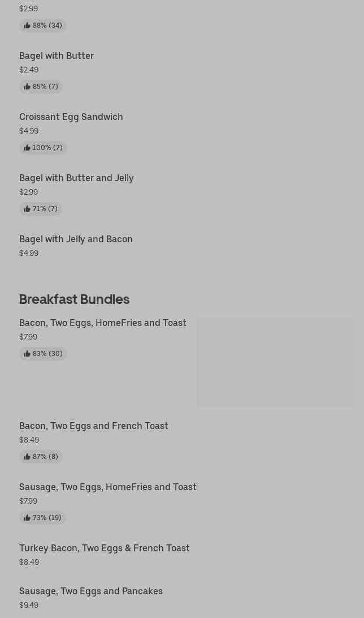Click the $2.49 price under Bagel with Butter
Screen dimensions: 364x618
(x=29, y=70)
